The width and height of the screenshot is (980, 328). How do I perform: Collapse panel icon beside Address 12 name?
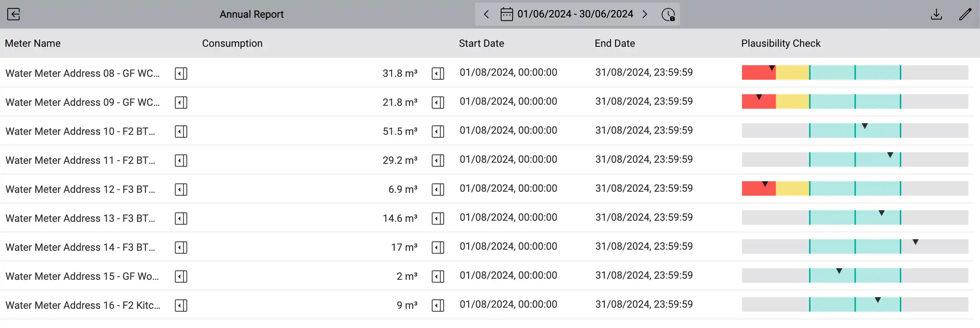[181, 189]
